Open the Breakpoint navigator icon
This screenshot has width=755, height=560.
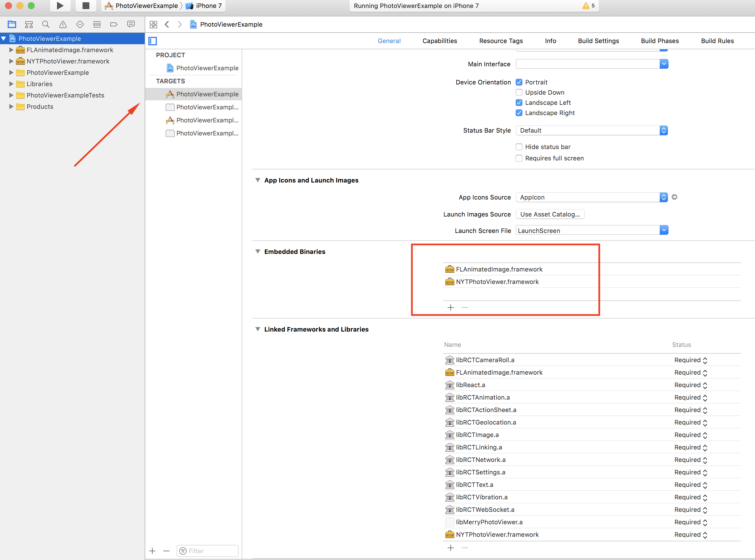114,24
